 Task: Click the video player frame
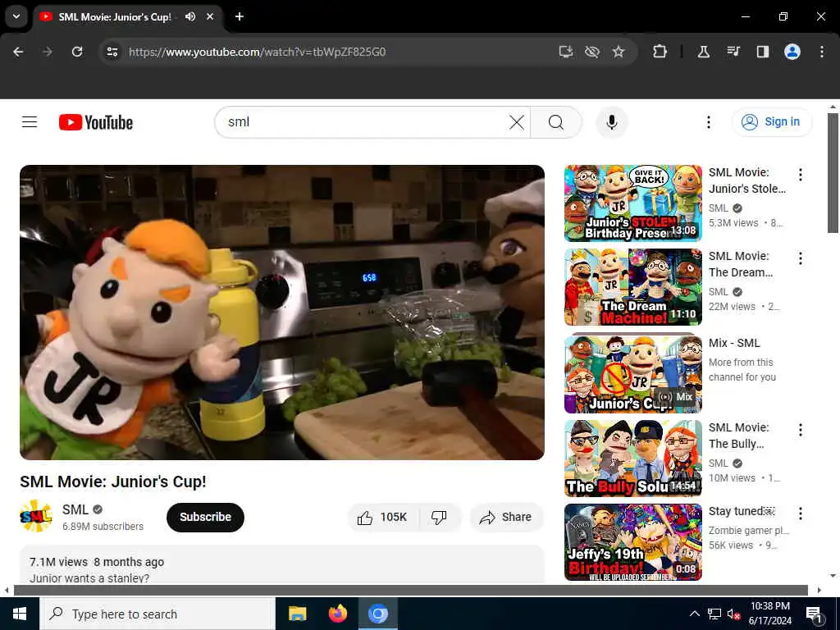point(282,313)
